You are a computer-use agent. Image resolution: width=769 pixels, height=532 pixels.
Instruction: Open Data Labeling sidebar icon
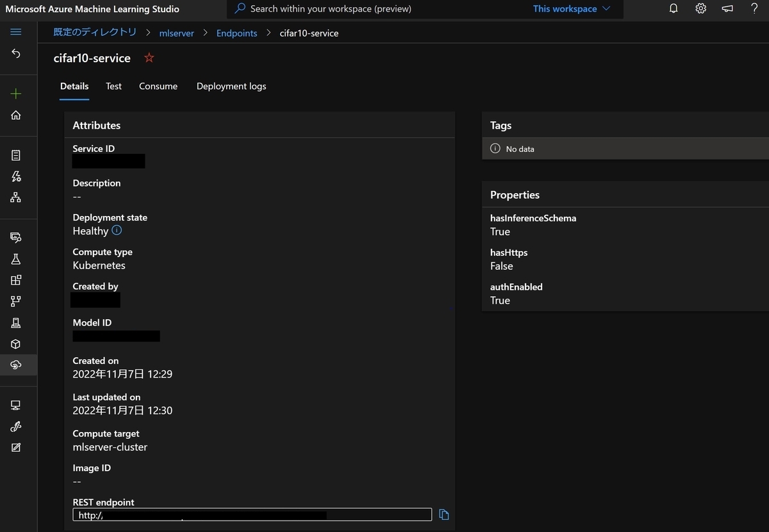coord(16,448)
